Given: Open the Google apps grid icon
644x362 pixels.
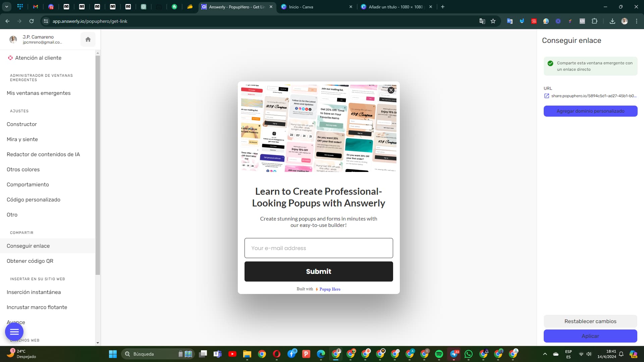Looking at the screenshot, I should point(20,7).
